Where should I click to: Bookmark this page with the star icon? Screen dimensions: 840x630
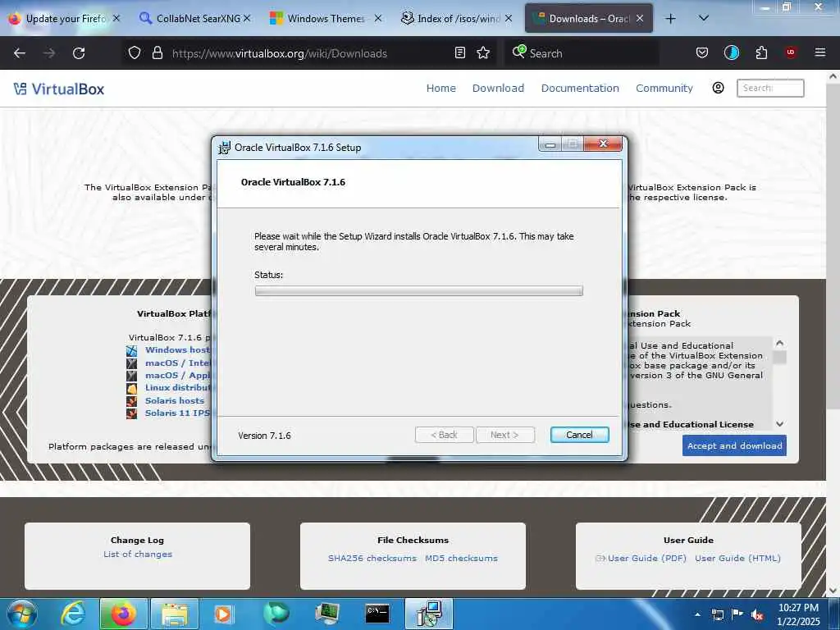click(483, 52)
